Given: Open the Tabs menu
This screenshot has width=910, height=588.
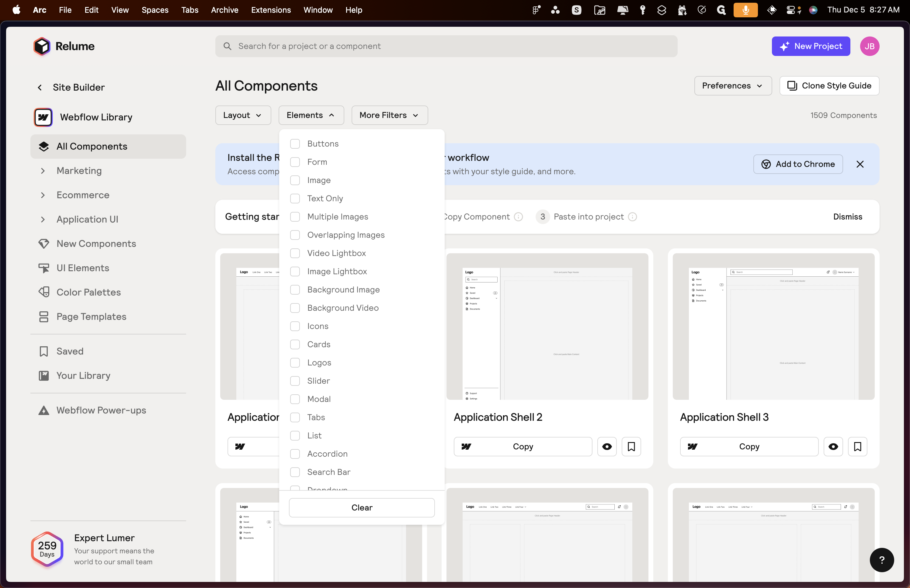Looking at the screenshot, I should [x=189, y=10].
